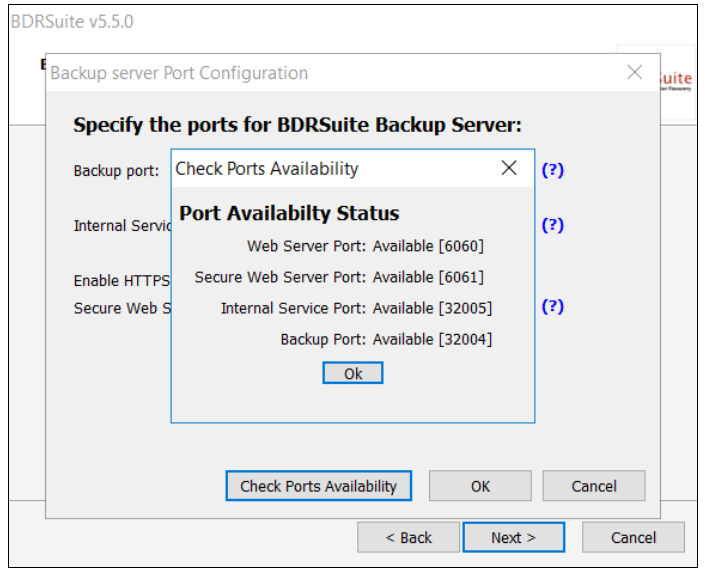Image resolution: width=709 pixels, height=578 pixels.
Task: Close the Check Ports Availability dialog
Action: click(x=509, y=168)
